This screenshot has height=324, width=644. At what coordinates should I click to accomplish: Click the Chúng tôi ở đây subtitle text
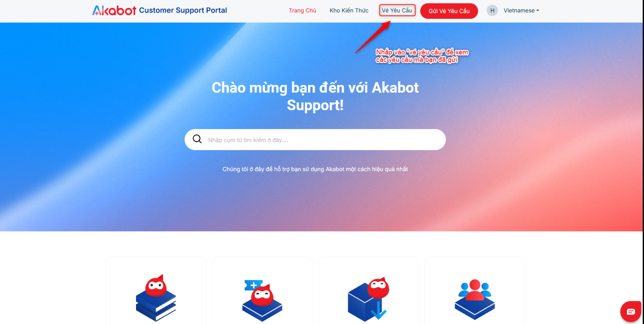click(x=315, y=169)
